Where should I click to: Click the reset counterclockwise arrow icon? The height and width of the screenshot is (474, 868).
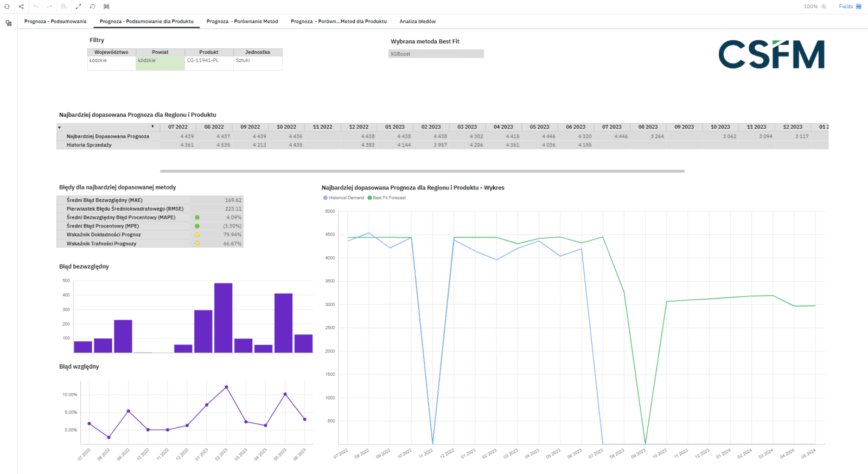click(92, 7)
